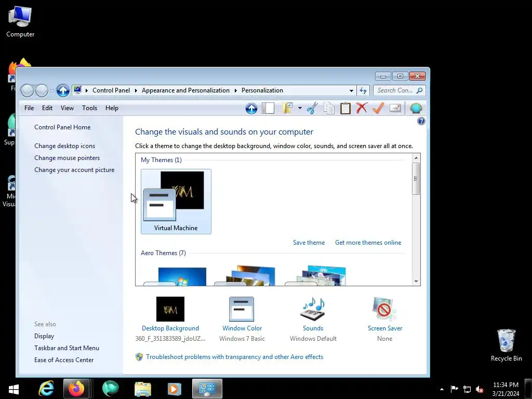Click the search magnifier icon
Image resolution: width=532 pixels, height=399 pixels.
tap(420, 90)
